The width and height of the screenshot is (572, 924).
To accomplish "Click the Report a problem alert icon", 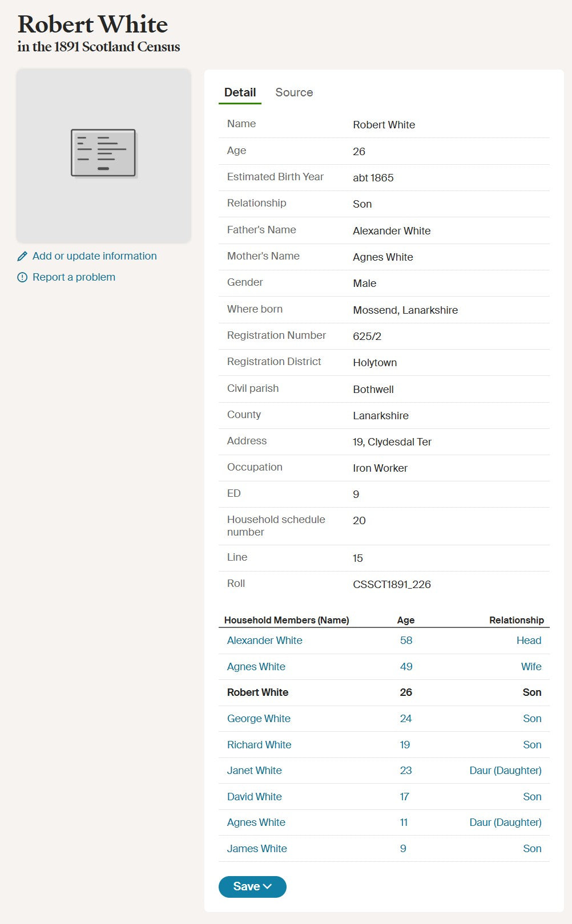I will 22,277.
